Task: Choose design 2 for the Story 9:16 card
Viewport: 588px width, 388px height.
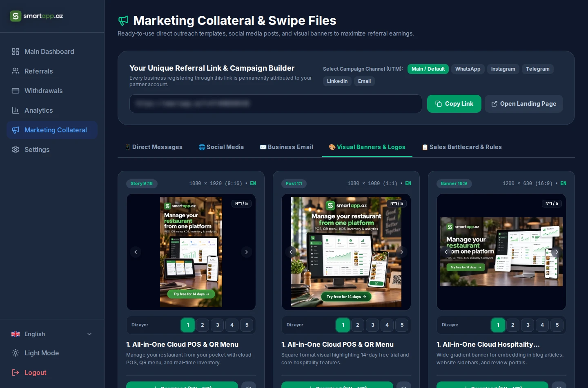Action: coord(203,325)
